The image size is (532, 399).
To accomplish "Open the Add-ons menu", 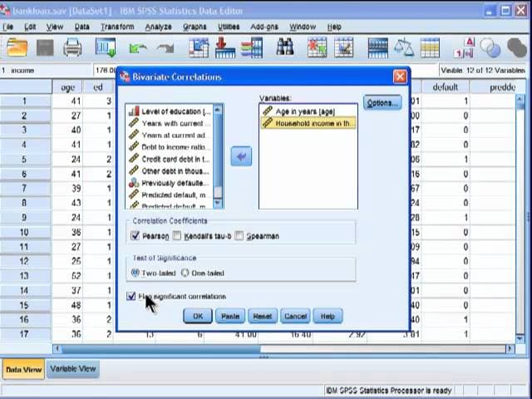I will pyautogui.click(x=264, y=27).
